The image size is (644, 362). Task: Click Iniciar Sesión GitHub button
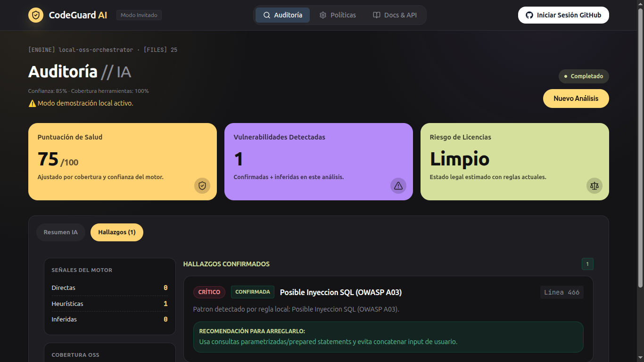[x=563, y=15]
